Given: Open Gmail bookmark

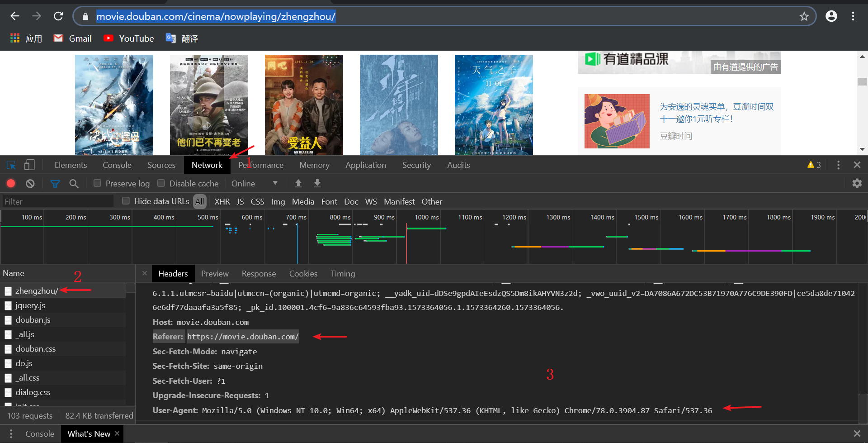Looking at the screenshot, I should [x=72, y=38].
